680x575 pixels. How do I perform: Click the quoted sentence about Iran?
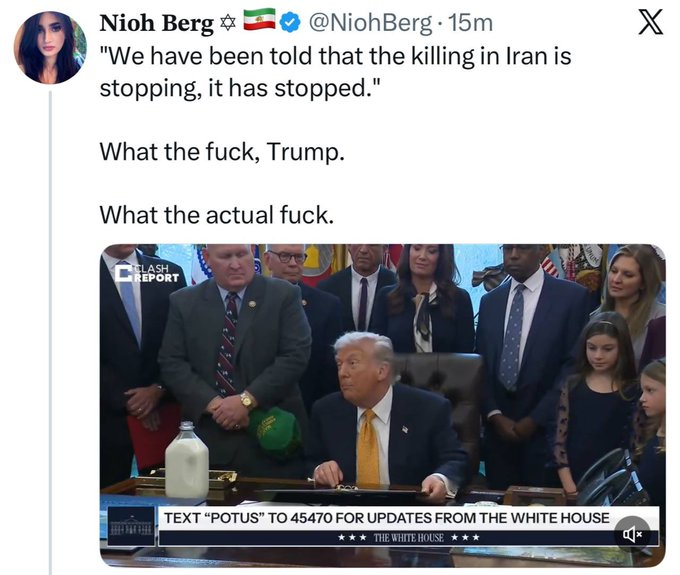335,70
